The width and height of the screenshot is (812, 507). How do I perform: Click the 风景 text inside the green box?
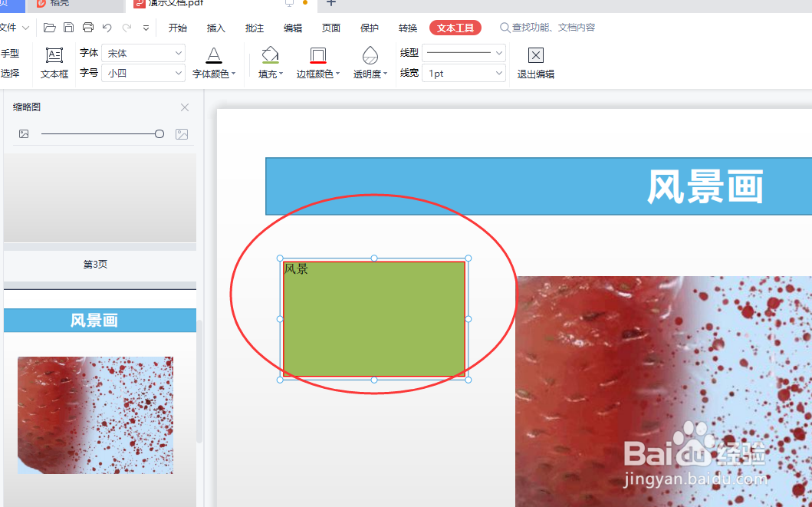tap(296, 269)
